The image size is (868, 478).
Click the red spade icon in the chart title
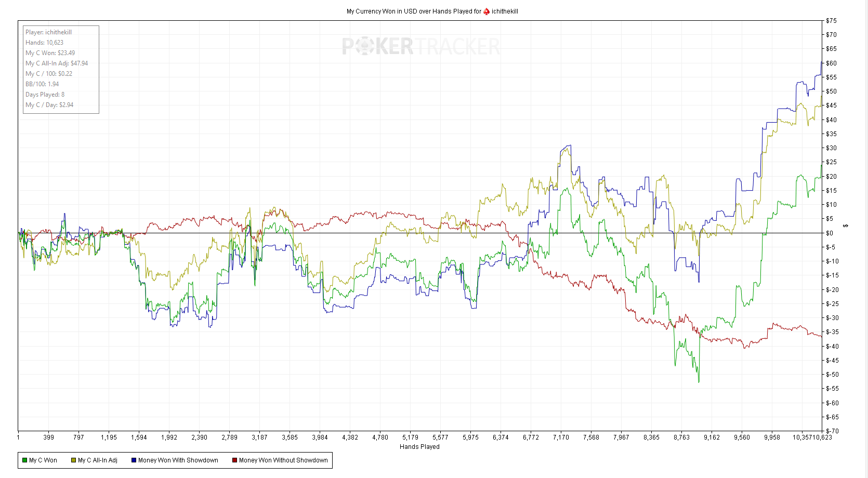486,11
